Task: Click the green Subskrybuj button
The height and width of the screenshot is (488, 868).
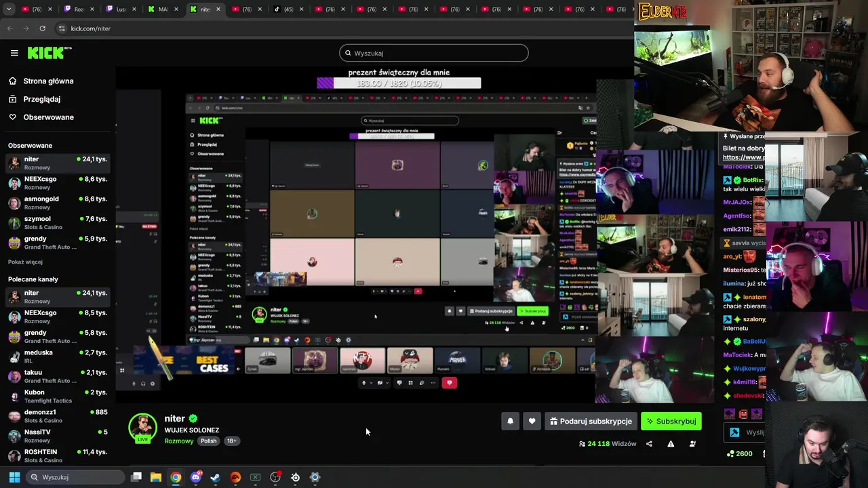Action: pyautogui.click(x=671, y=422)
